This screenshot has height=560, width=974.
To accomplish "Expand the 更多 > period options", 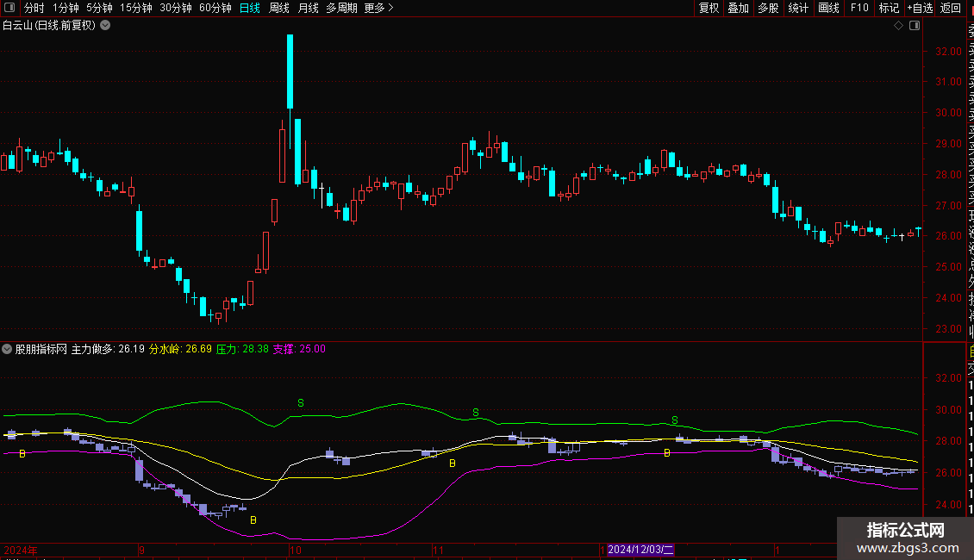I will [x=379, y=8].
